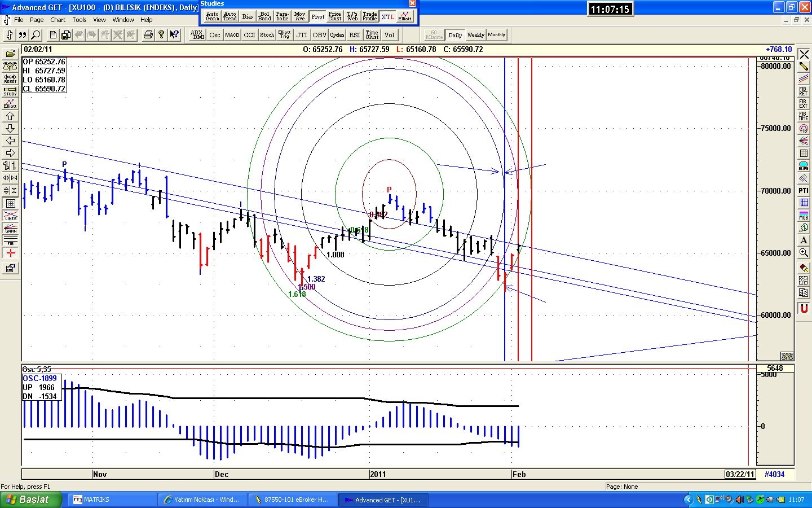Click the print icon in toolbar
This screenshot has width=812, height=508.
(148, 35)
